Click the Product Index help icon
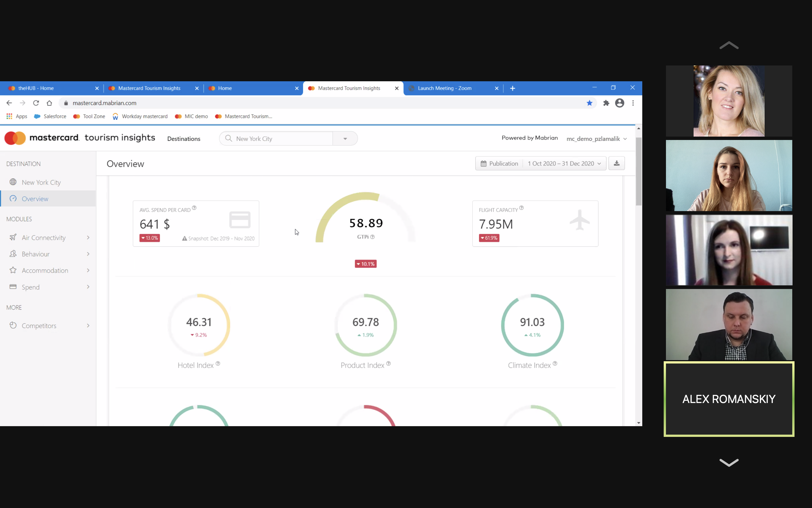The height and width of the screenshot is (508, 812). [x=388, y=364]
